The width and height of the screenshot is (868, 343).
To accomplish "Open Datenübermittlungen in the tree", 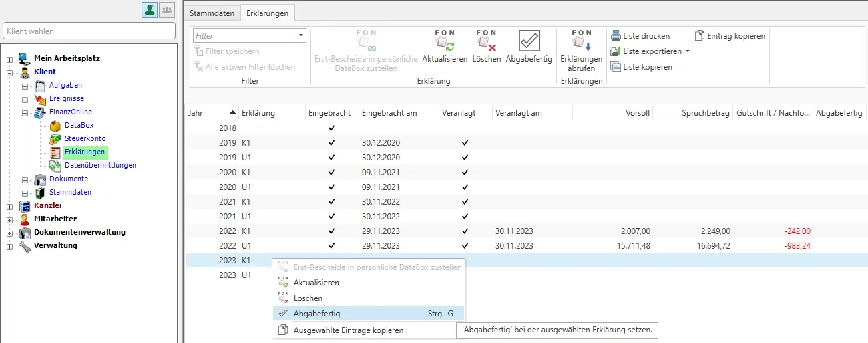I will coord(100,165).
